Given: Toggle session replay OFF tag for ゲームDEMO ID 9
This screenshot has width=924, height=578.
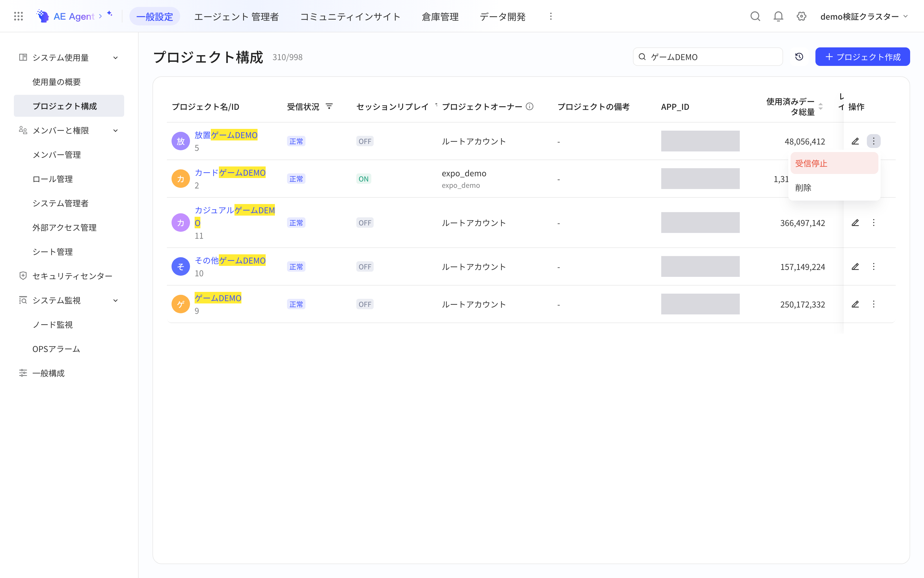Looking at the screenshot, I should pyautogui.click(x=365, y=304).
